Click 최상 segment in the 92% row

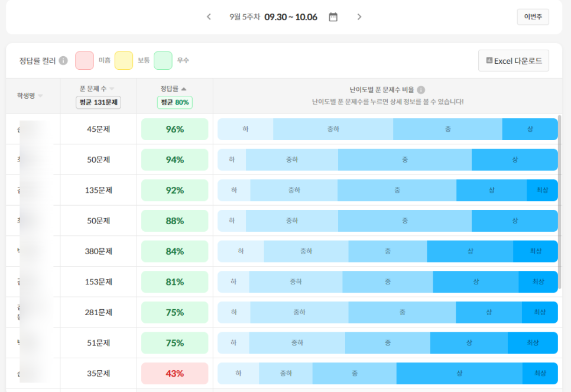coord(542,190)
